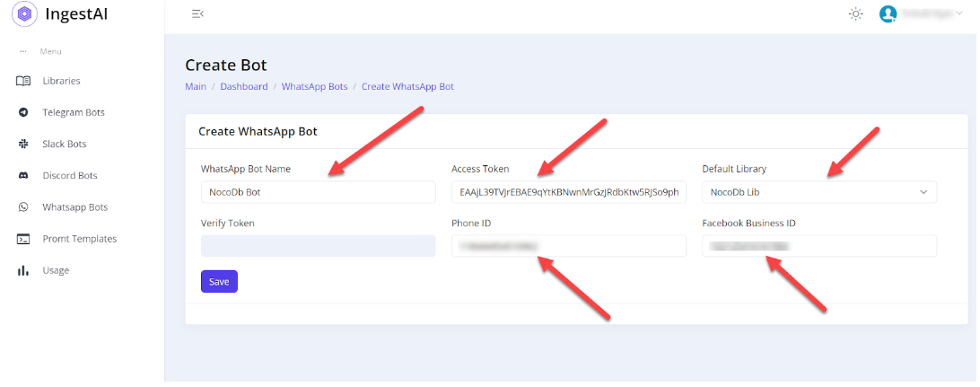The image size is (980, 387).
Task: Click the Verify Token label
Action: [x=228, y=223]
